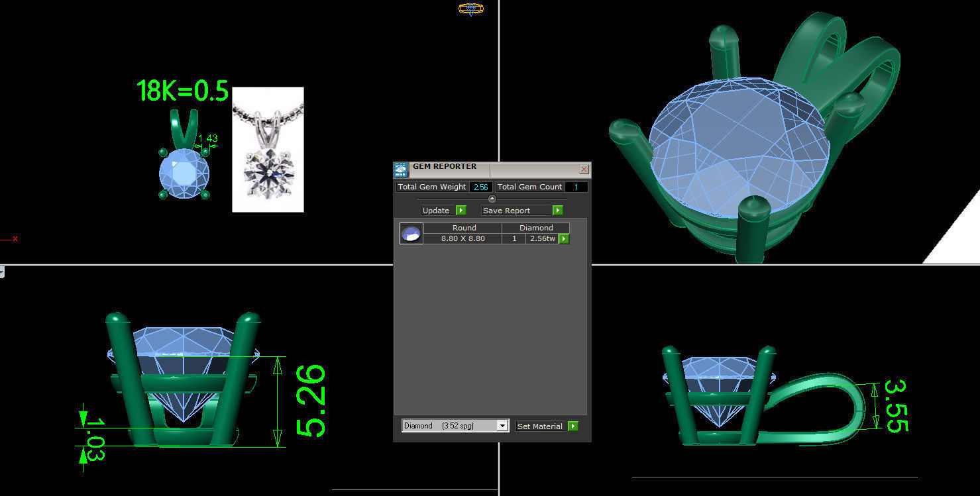Click the quantity '1' cell in gem row
This screenshot has height=496, width=980.
(514, 238)
